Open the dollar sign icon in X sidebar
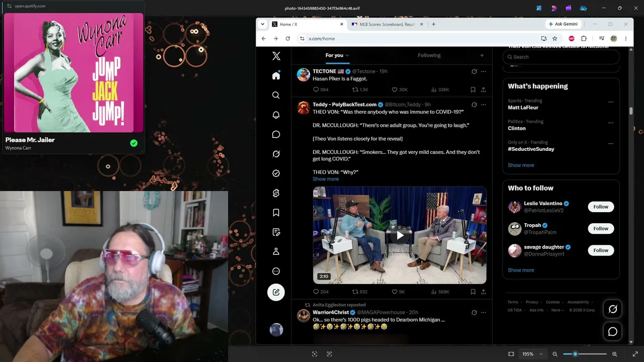The image size is (644, 362). click(276, 193)
